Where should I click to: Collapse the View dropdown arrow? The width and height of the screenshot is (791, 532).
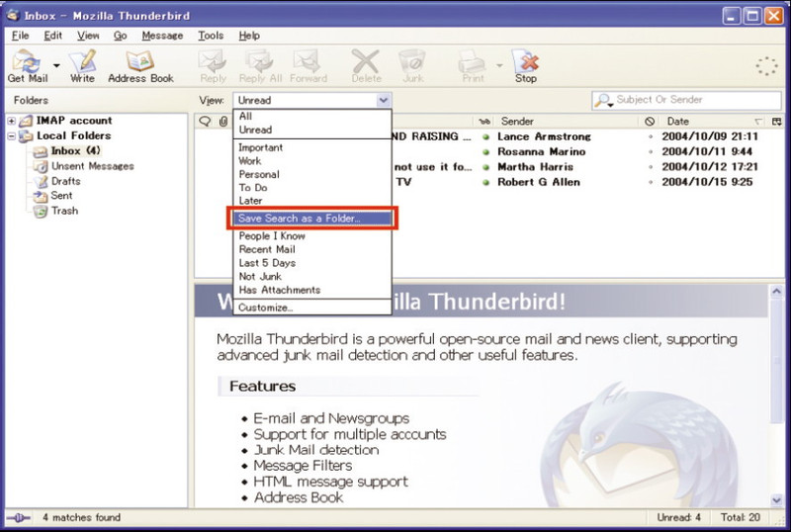384,100
